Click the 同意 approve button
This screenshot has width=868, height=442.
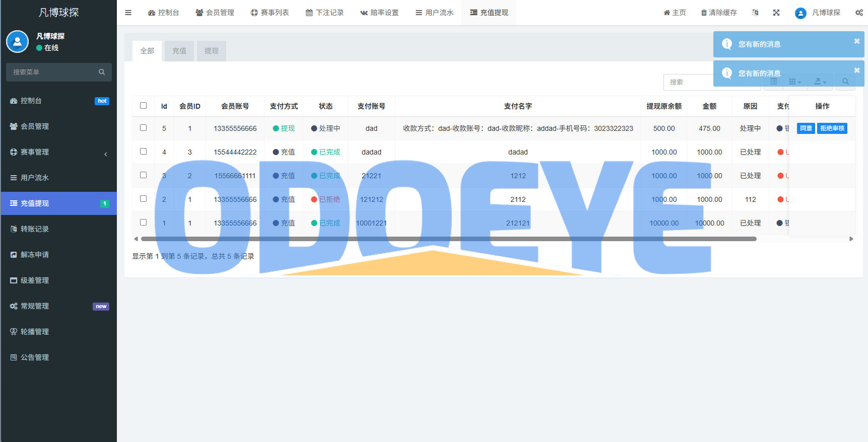806,128
